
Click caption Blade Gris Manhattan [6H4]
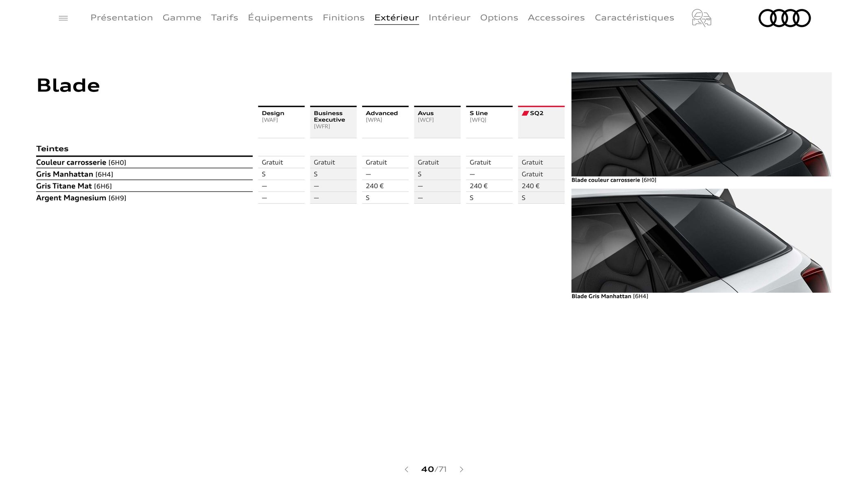click(610, 296)
